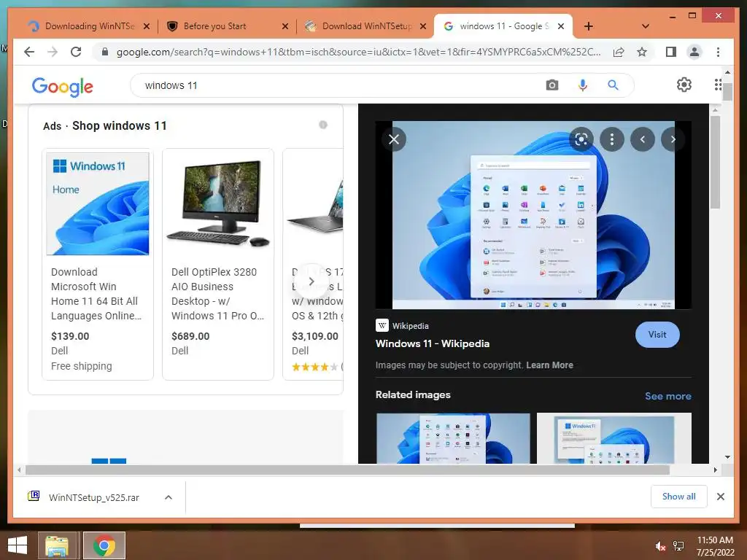
Task: Open the Chrome three-dot menu
Action: (718, 52)
